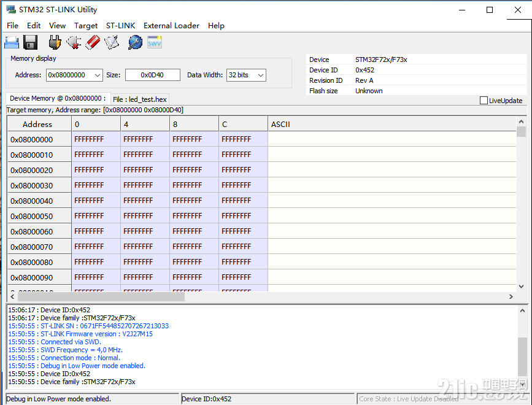Click the column header labeled 0
Viewport: 532px width, 405px height.
96,124
